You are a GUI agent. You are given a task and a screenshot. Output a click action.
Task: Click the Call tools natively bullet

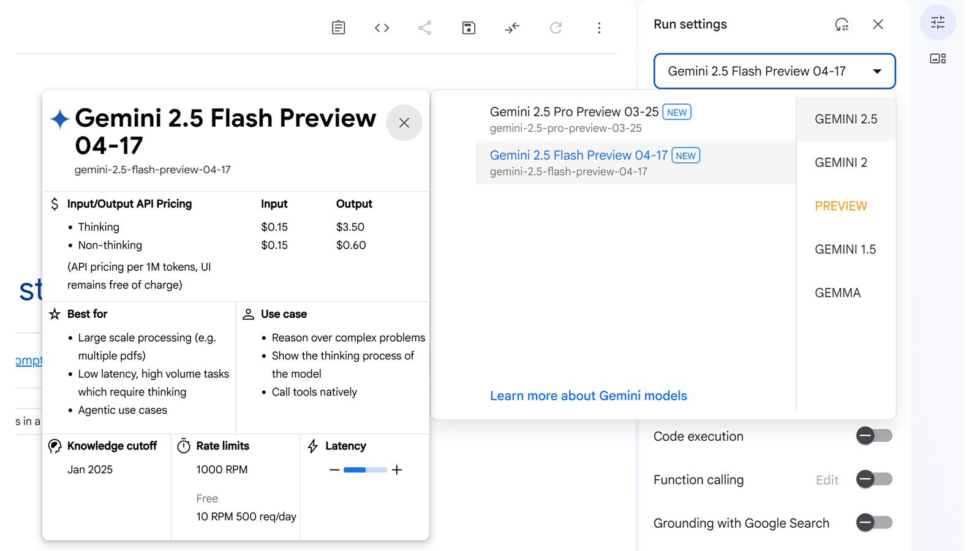click(x=314, y=392)
